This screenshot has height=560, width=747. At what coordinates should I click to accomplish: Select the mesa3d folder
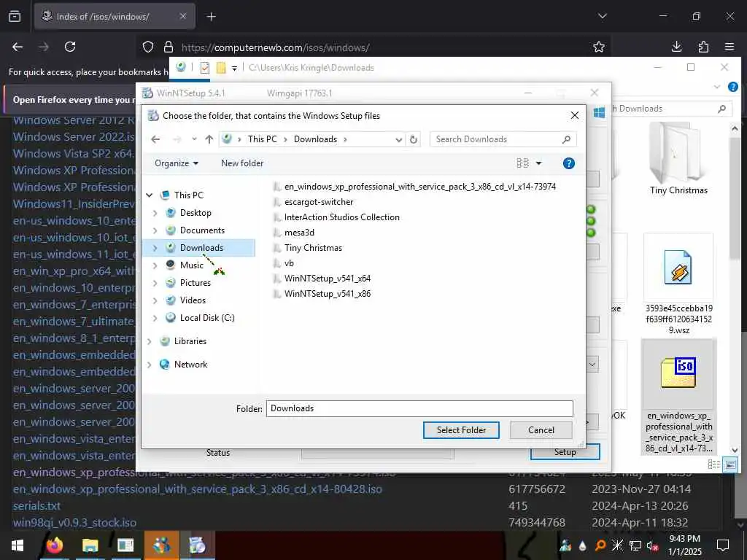coord(299,233)
